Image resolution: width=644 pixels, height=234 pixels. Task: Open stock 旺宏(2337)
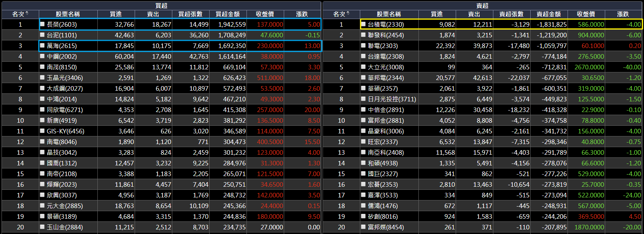(x=383, y=142)
